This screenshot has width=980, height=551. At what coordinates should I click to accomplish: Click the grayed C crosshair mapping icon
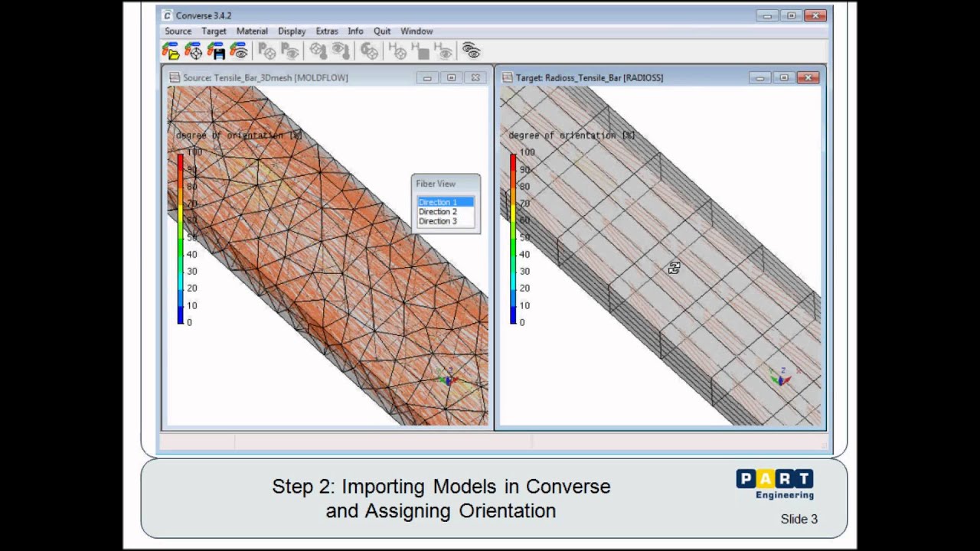click(x=369, y=51)
